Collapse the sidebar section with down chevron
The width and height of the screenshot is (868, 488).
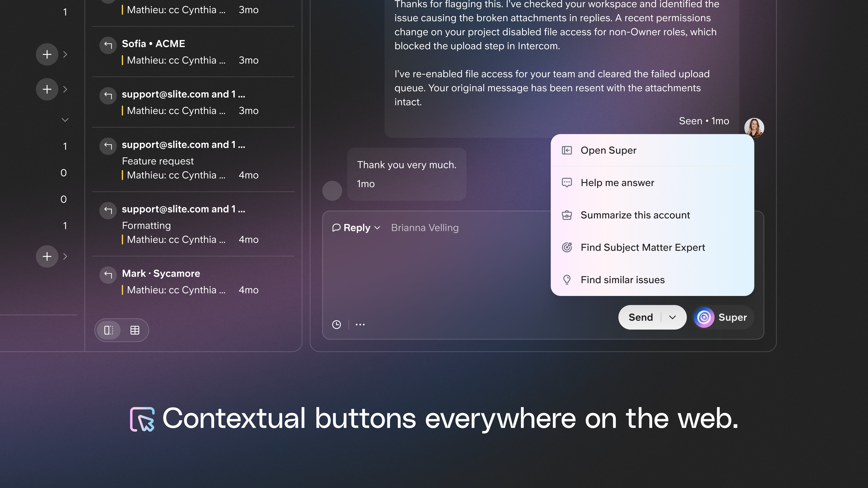pyautogui.click(x=65, y=120)
